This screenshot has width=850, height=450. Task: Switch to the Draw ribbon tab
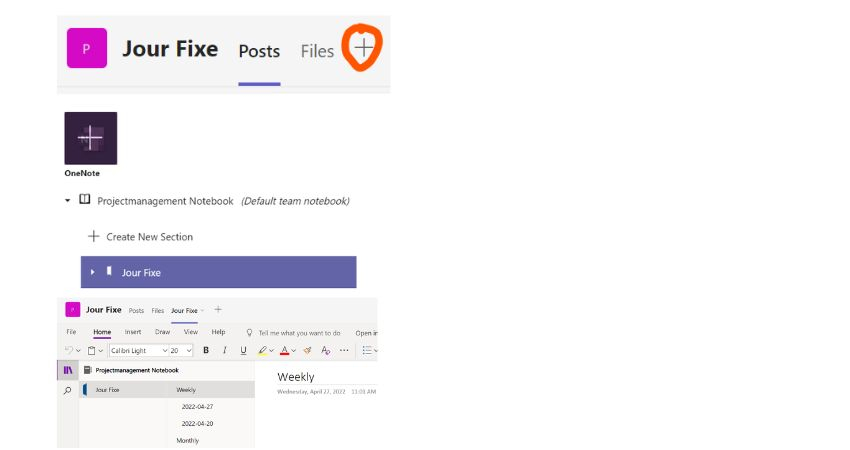click(x=163, y=332)
